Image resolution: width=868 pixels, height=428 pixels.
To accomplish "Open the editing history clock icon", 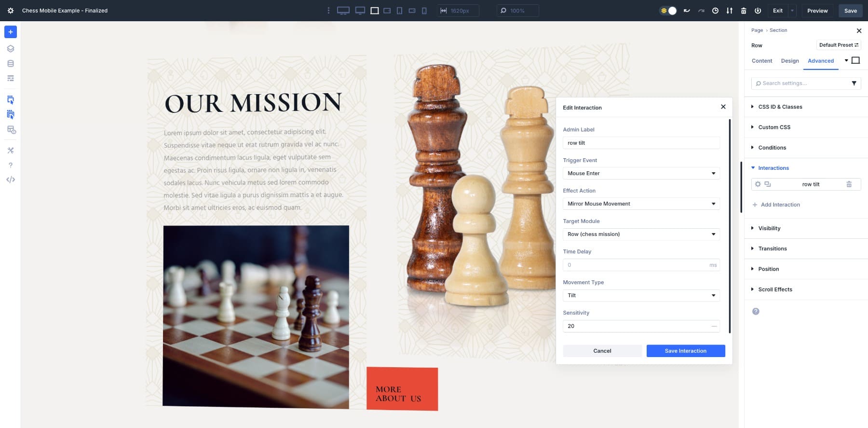I will [715, 11].
